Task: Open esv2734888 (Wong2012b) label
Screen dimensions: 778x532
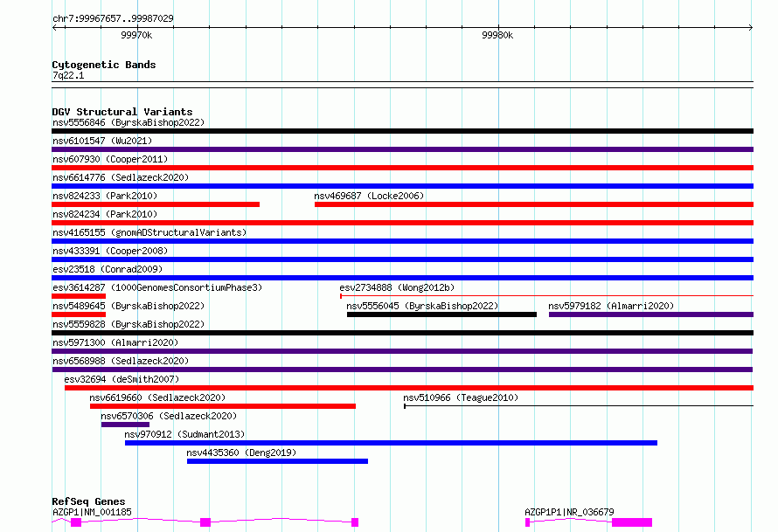Action: click(397, 287)
